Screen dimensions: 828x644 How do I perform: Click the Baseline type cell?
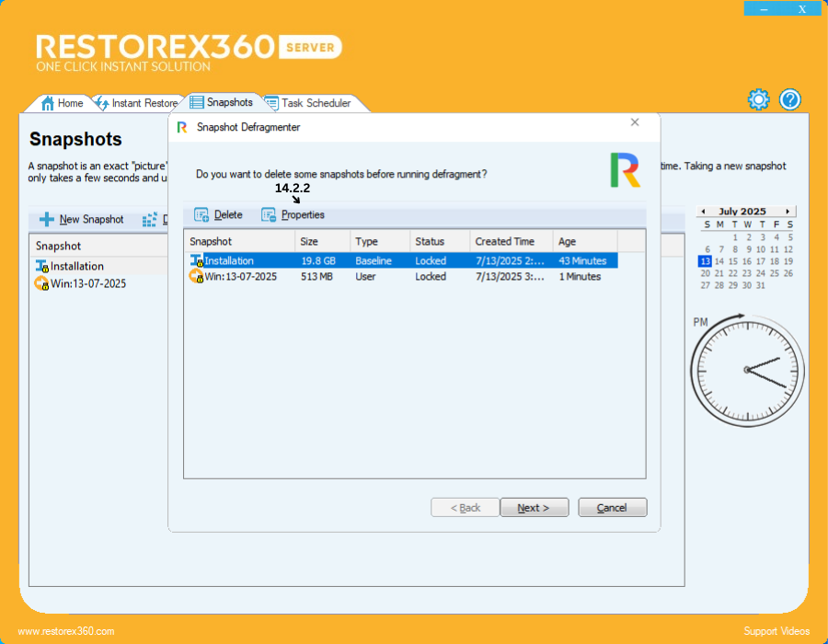(x=374, y=260)
